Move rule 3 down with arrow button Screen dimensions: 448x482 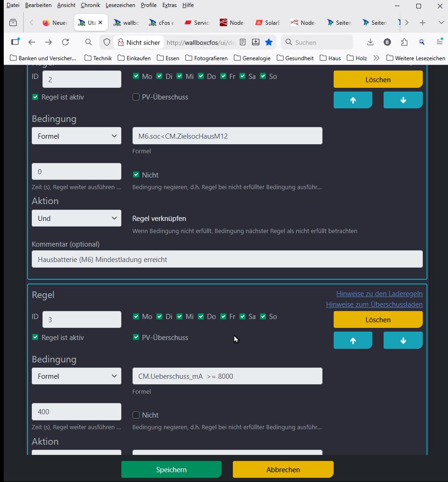(403, 340)
